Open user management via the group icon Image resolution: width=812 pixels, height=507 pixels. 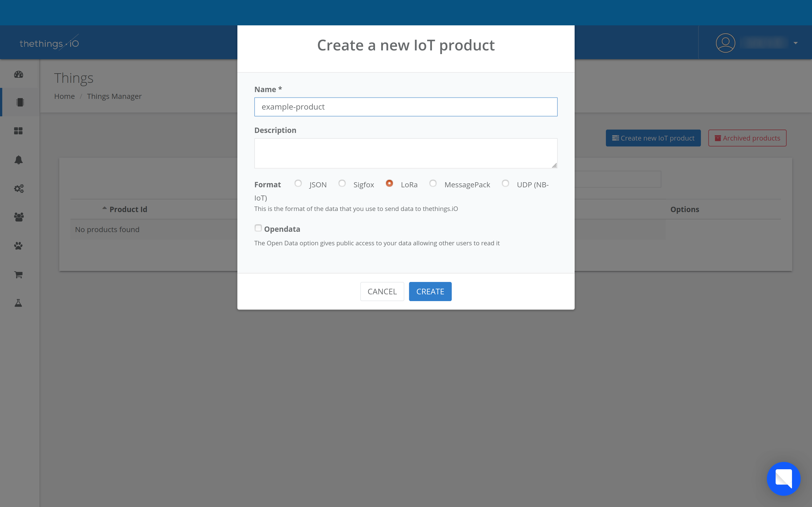coord(19,217)
